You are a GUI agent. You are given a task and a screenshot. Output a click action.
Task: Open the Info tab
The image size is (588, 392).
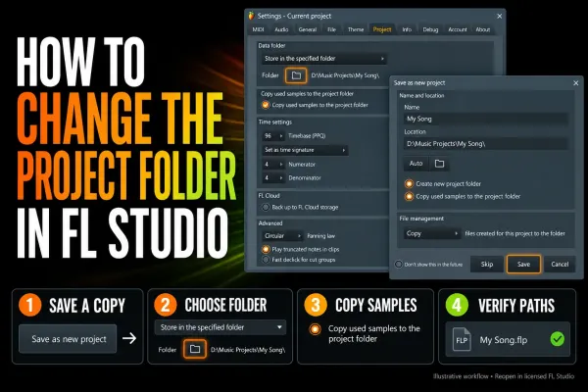(407, 29)
